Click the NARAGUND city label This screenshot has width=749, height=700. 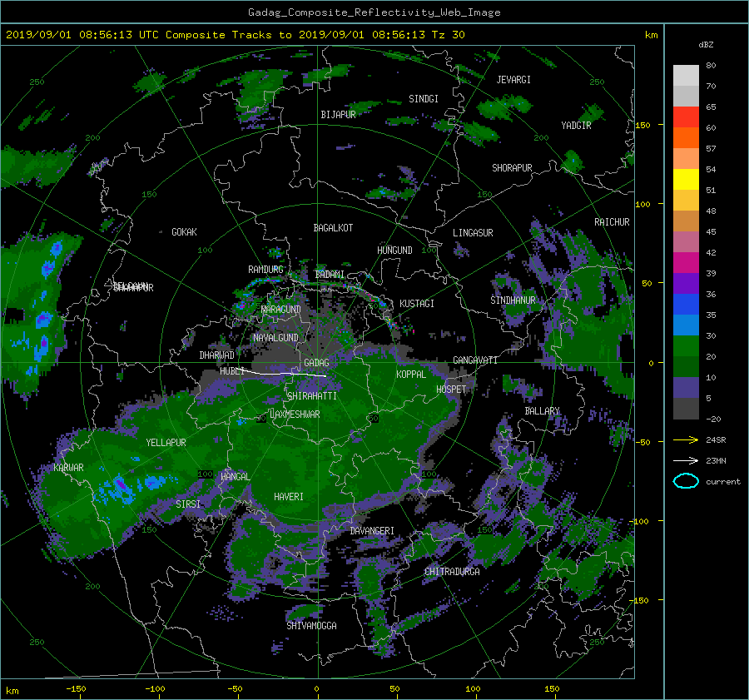(281, 310)
